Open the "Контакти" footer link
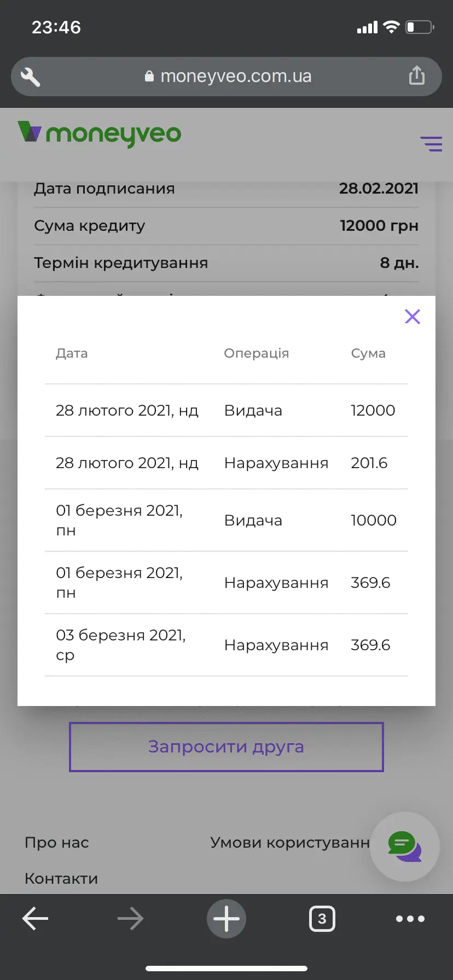Viewport: 453px width, 980px height. [x=61, y=879]
